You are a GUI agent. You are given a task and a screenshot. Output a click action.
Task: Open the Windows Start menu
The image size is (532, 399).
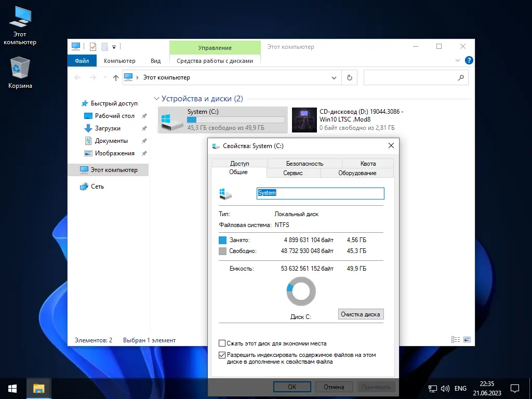click(x=12, y=389)
